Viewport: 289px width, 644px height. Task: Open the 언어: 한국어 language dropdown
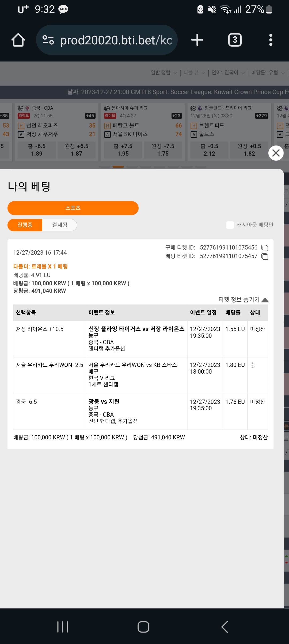[x=228, y=72]
